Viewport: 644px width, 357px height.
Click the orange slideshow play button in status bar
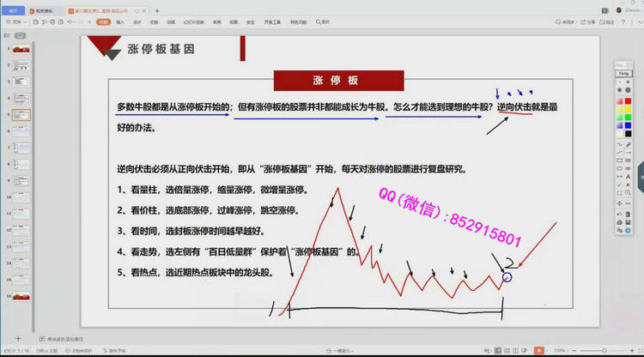click(x=538, y=351)
